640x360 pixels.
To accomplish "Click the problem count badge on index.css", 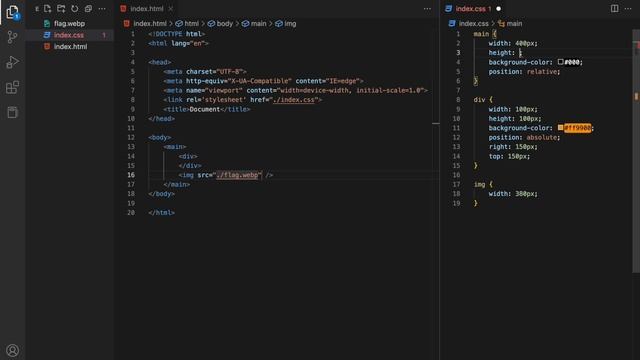I will 104,35.
